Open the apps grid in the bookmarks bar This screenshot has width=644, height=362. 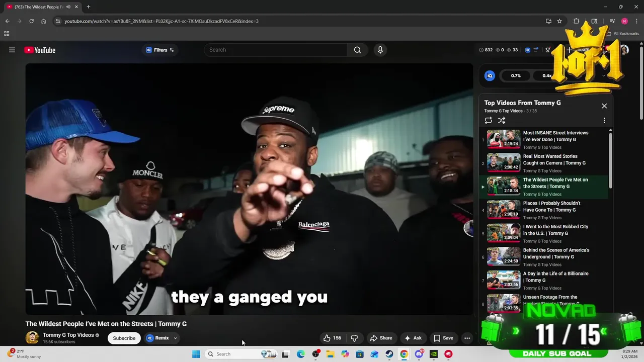[7, 34]
